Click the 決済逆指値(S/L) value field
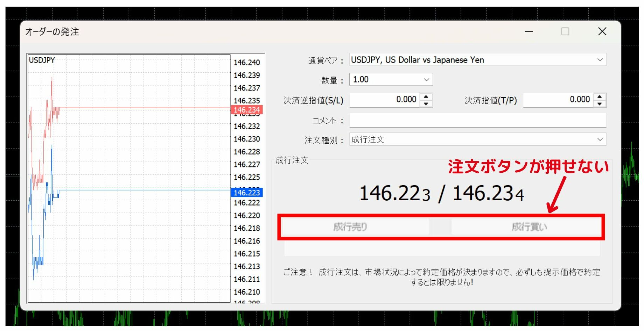This screenshot has width=644, height=331. pyautogui.click(x=384, y=100)
